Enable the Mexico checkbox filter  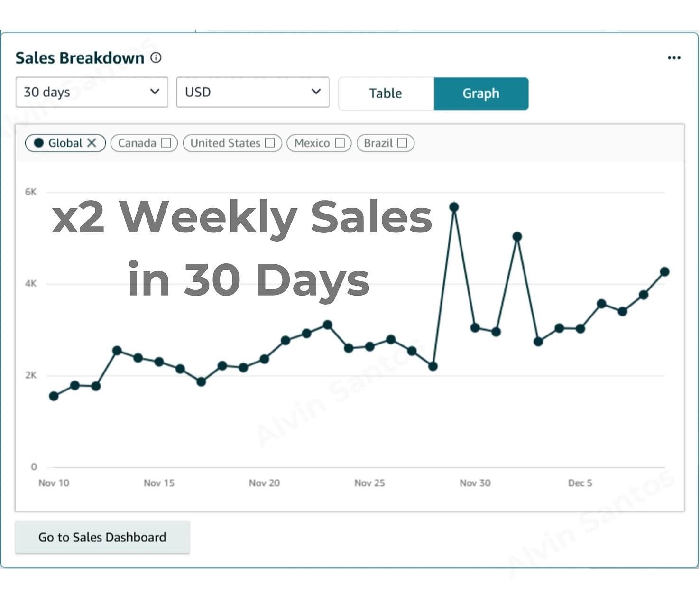pyautogui.click(x=340, y=143)
